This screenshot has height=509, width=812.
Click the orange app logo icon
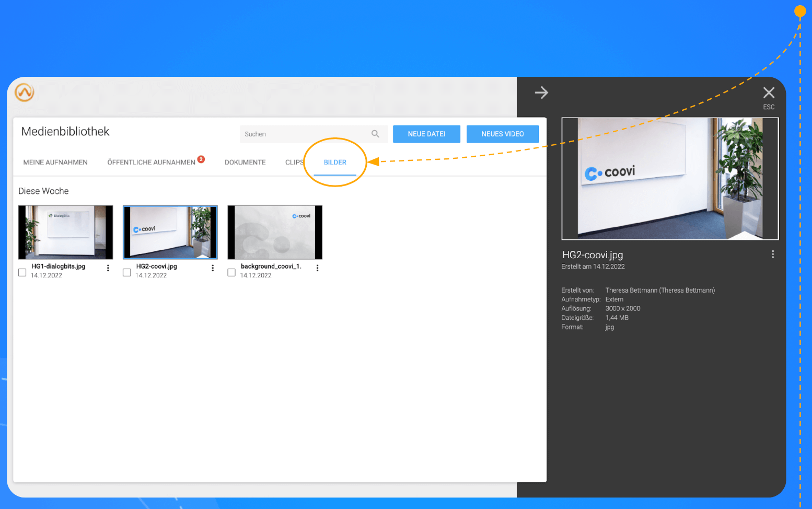(x=24, y=92)
